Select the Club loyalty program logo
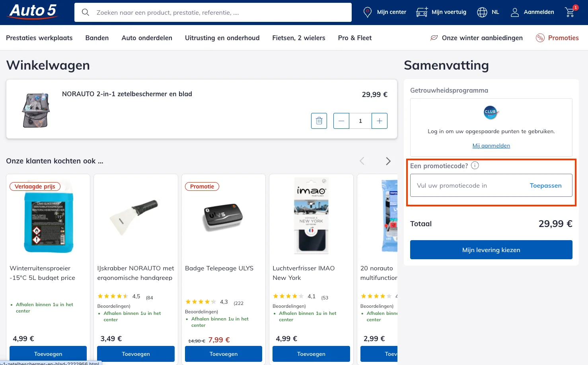588x365 pixels. pos(491,112)
